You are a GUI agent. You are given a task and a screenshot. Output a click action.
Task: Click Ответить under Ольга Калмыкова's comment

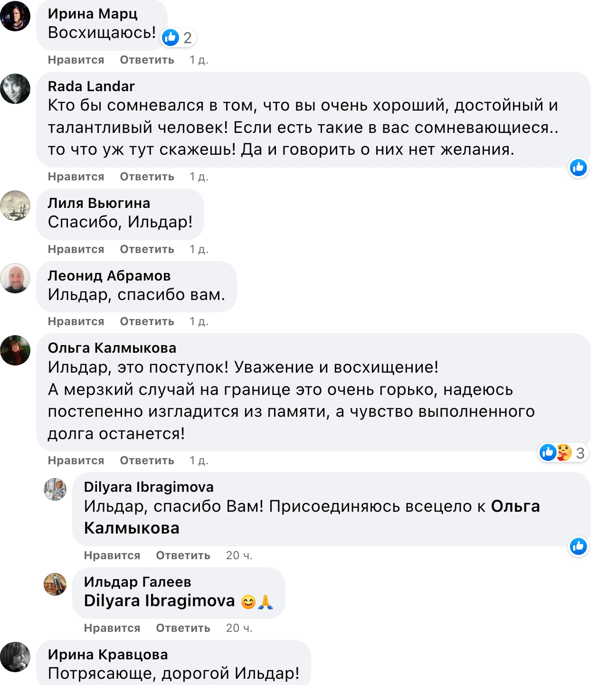tap(147, 460)
